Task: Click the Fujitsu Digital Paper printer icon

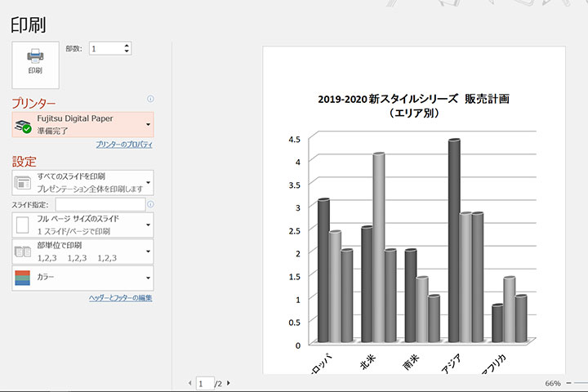Action: tap(24, 124)
